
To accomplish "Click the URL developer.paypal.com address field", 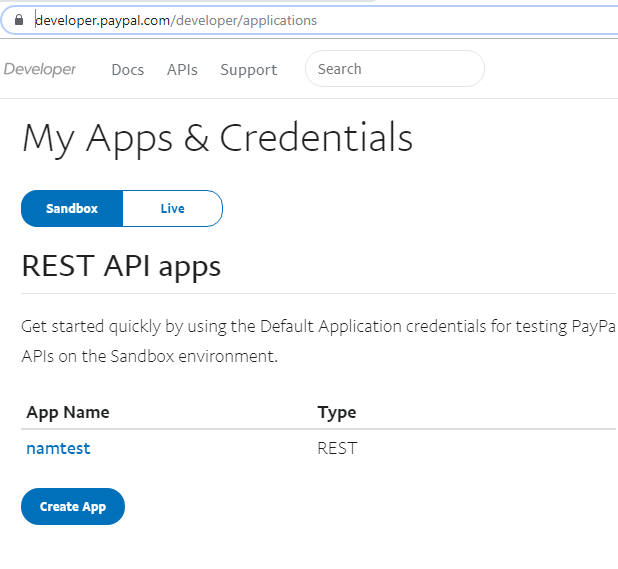I will click(176, 20).
